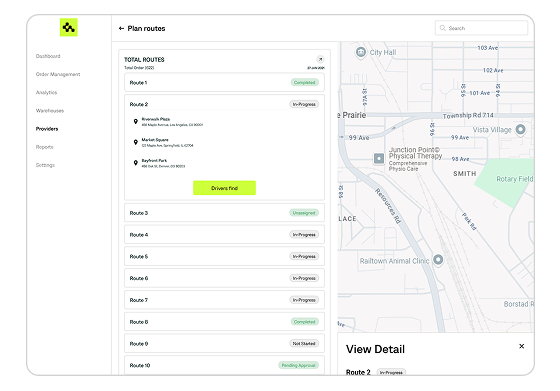The height and width of the screenshot is (391, 560).
Task: Open the Total Routes expand arrow icon
Action: click(320, 59)
